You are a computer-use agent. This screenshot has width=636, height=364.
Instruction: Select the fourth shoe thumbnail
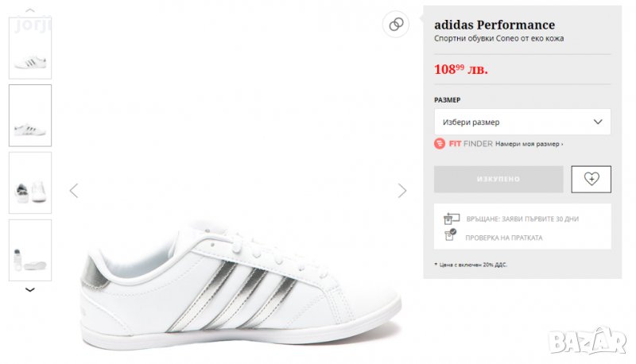coord(30,250)
